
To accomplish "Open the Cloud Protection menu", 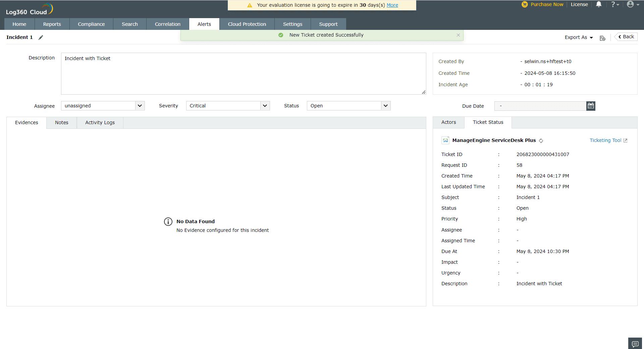I will coord(247,24).
